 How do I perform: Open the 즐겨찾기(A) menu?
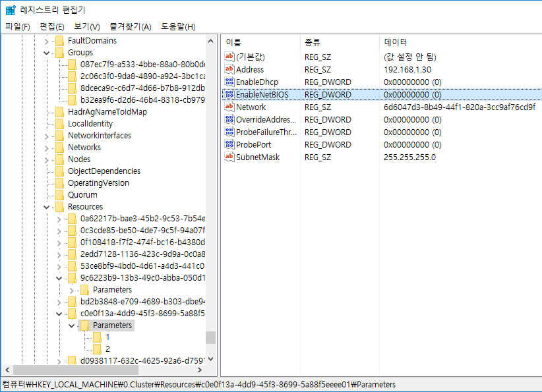[131, 26]
